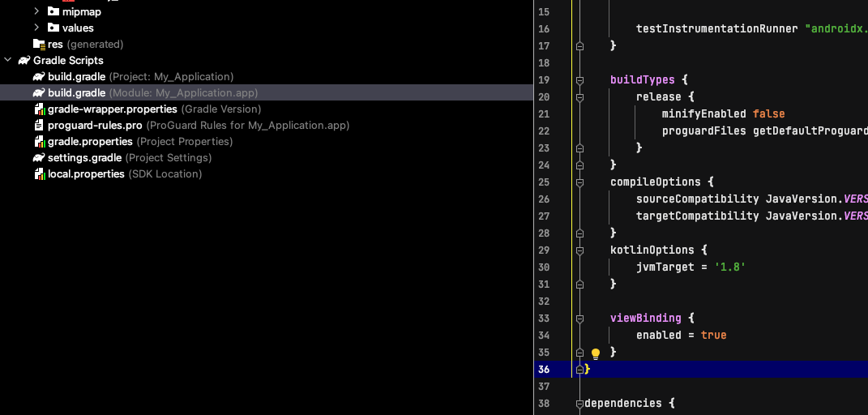The image size is (868, 415).
Task: Click the true value on line 34
Action: pos(713,336)
